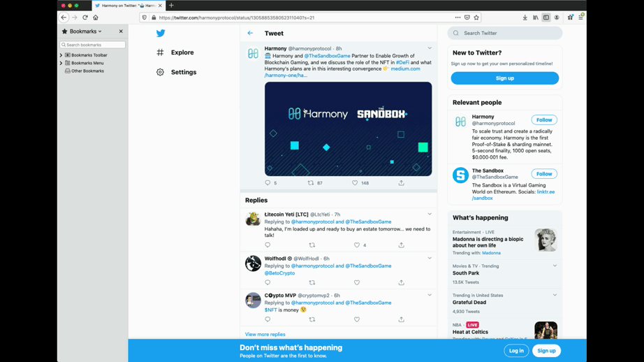Image resolution: width=644 pixels, height=362 pixels.
Task: Open #DeFi hashtag link
Action: coord(402,62)
